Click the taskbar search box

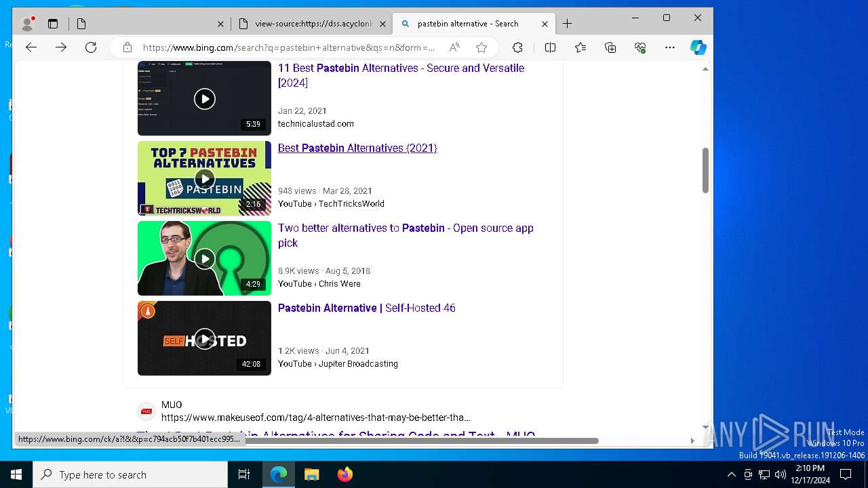(x=130, y=474)
